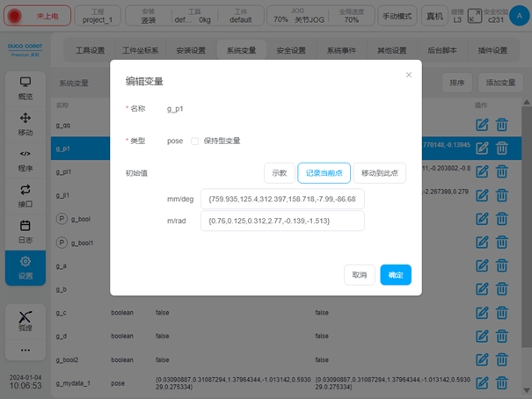
Task: Click the delete trash icon for g_bool2 row
Action: click(x=501, y=359)
